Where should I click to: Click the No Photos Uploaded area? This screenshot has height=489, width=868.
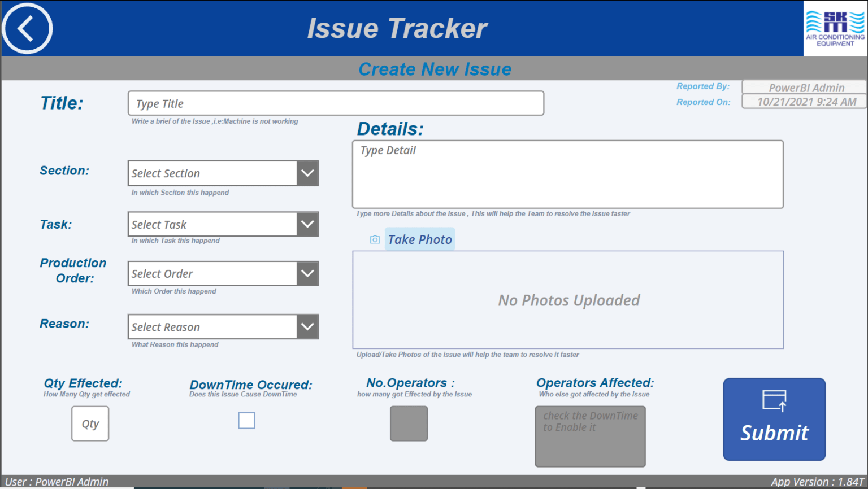point(568,300)
